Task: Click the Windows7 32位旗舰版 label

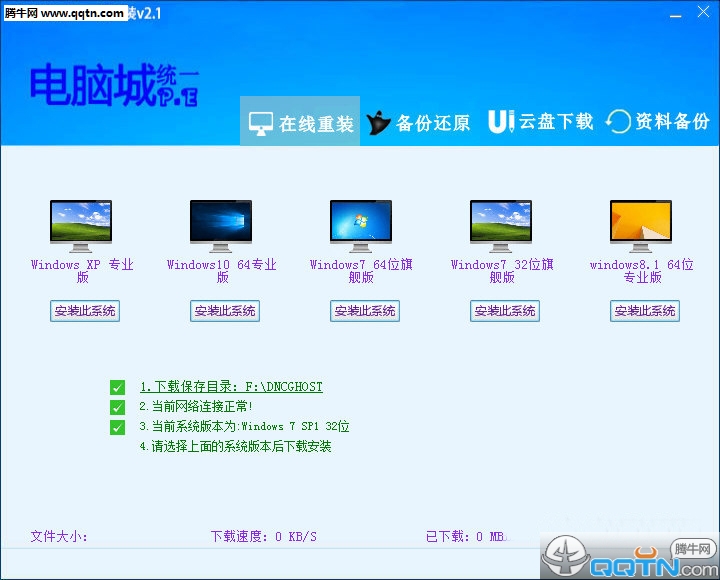Action: [x=502, y=271]
